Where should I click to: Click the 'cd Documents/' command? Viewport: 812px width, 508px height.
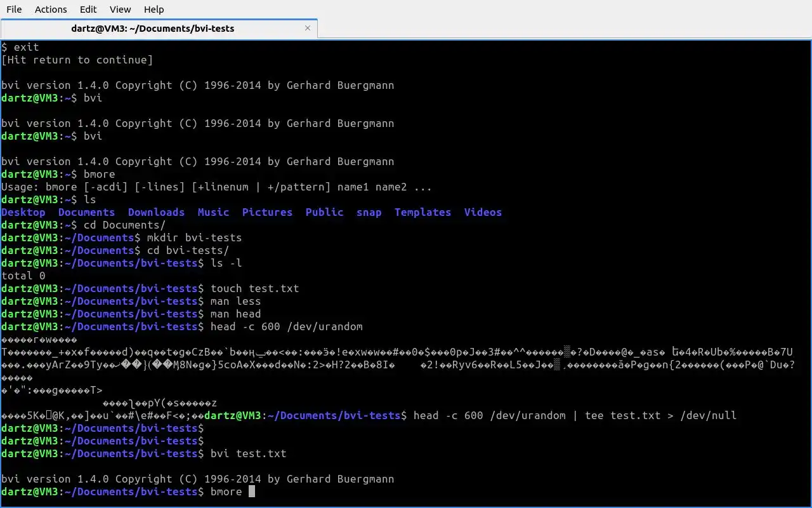pos(125,225)
